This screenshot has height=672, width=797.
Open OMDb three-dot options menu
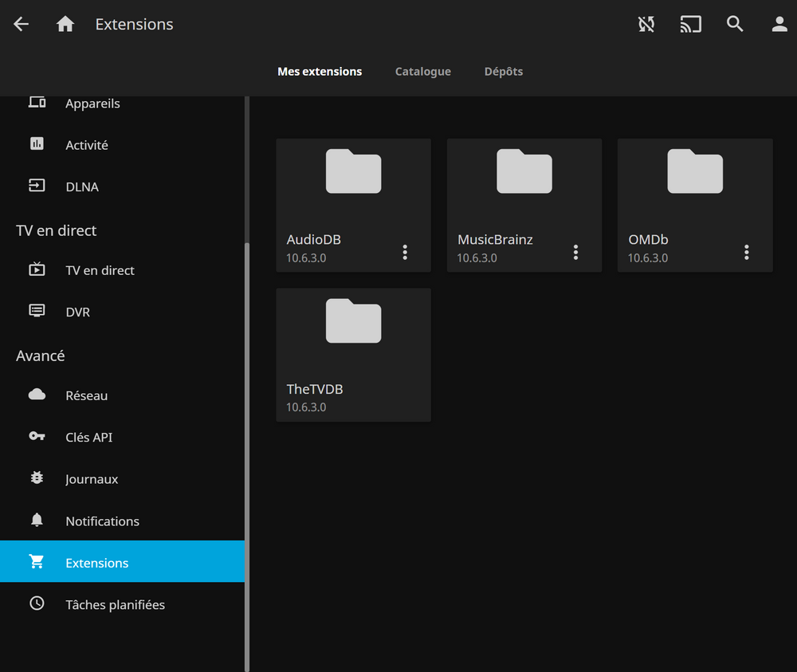(746, 253)
